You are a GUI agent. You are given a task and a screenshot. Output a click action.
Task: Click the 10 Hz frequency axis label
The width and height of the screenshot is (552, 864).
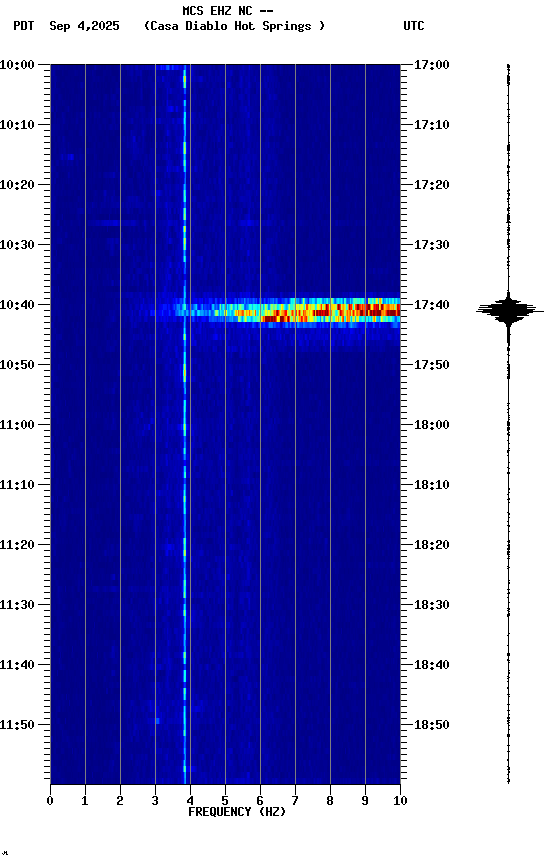400,801
